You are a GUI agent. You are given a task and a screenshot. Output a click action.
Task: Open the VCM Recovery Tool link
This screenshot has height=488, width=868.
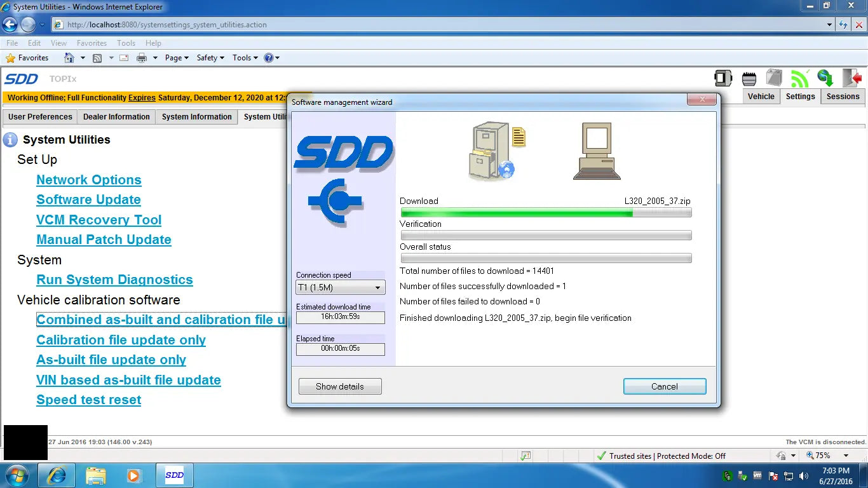[x=99, y=220]
